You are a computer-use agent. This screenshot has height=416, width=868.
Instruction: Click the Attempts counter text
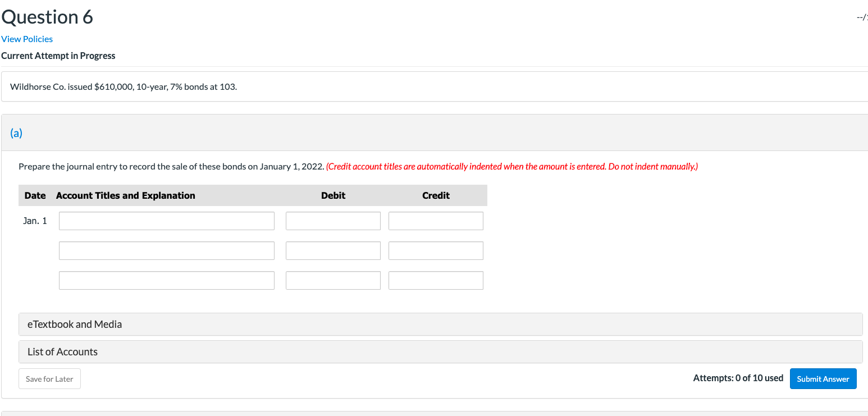click(738, 378)
